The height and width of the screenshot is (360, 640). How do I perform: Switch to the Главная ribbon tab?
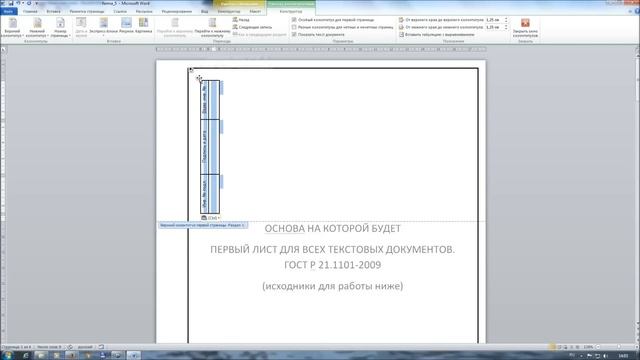click(x=30, y=11)
